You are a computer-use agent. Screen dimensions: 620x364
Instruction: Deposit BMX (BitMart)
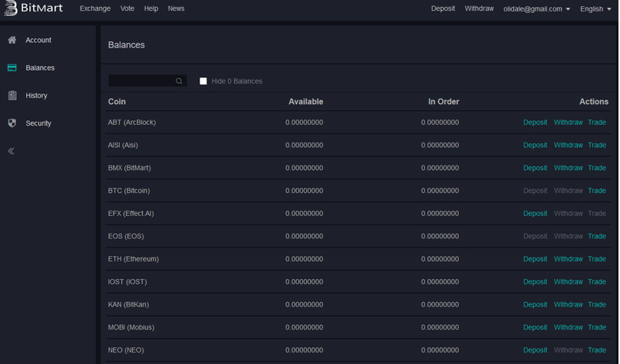(535, 168)
